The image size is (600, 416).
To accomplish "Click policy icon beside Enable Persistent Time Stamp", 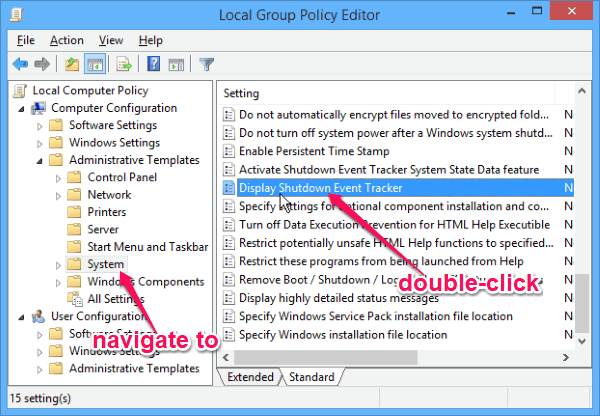I will click(x=229, y=151).
